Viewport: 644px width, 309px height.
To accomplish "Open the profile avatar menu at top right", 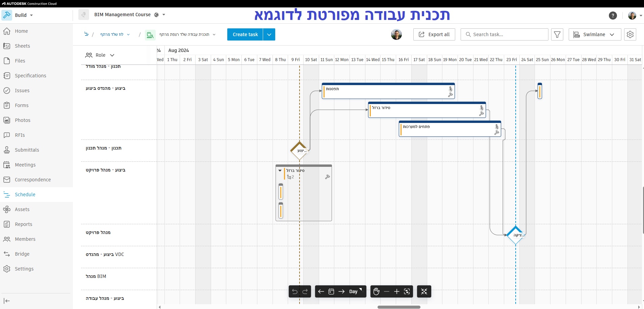I will click(635, 16).
